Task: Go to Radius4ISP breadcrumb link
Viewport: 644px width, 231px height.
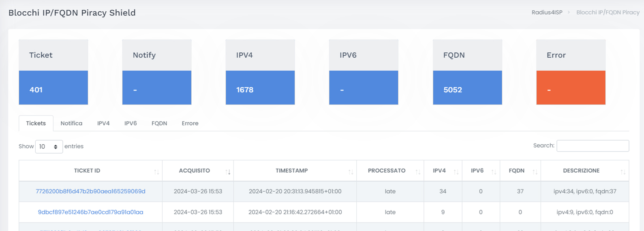Action: click(547, 13)
